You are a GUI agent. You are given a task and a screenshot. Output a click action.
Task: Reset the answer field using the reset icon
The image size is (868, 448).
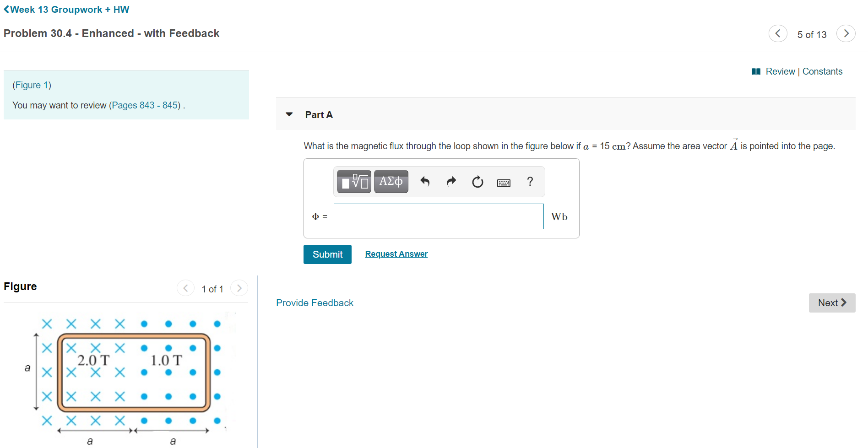[477, 182]
